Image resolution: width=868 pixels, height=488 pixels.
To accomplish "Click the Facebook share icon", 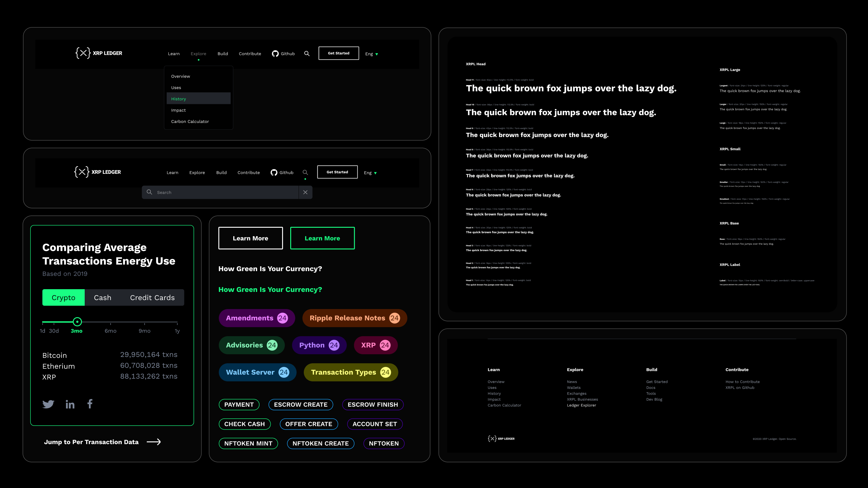I will (x=90, y=403).
